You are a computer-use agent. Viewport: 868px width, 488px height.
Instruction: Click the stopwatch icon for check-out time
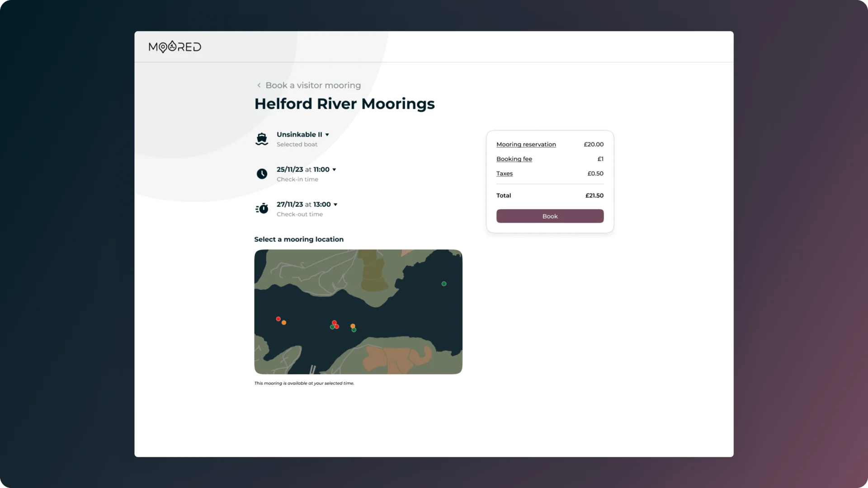click(x=262, y=209)
